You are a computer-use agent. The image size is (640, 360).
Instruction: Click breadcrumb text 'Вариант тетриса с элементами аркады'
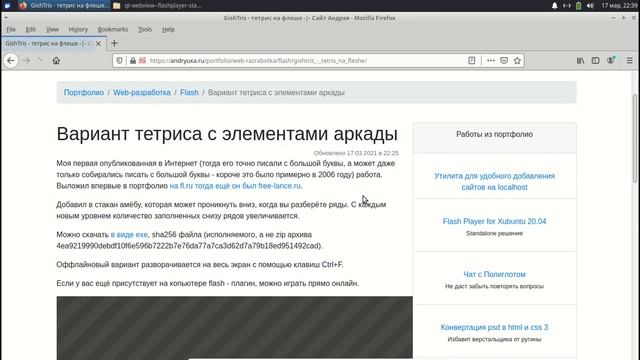click(x=276, y=92)
